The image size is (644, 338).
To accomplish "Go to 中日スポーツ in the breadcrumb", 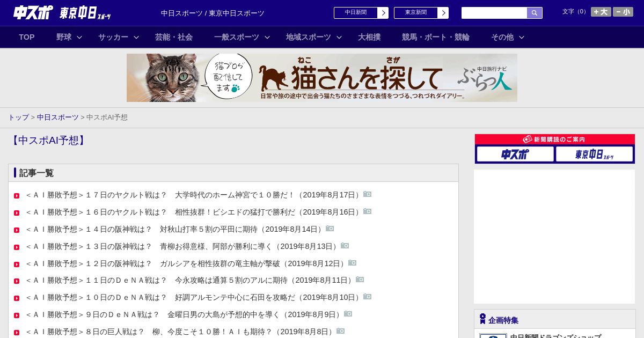I will click(58, 117).
